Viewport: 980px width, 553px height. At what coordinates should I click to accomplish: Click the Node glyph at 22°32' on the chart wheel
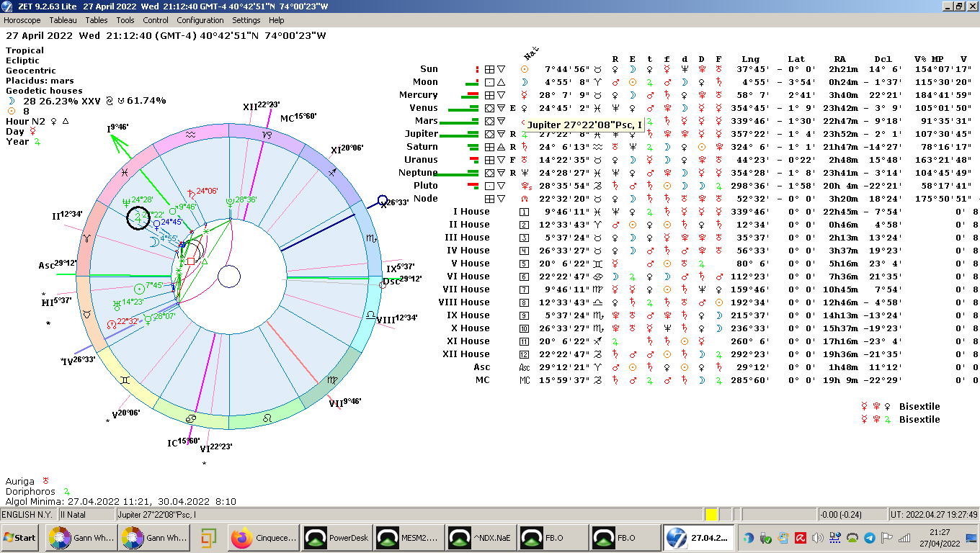(x=110, y=325)
